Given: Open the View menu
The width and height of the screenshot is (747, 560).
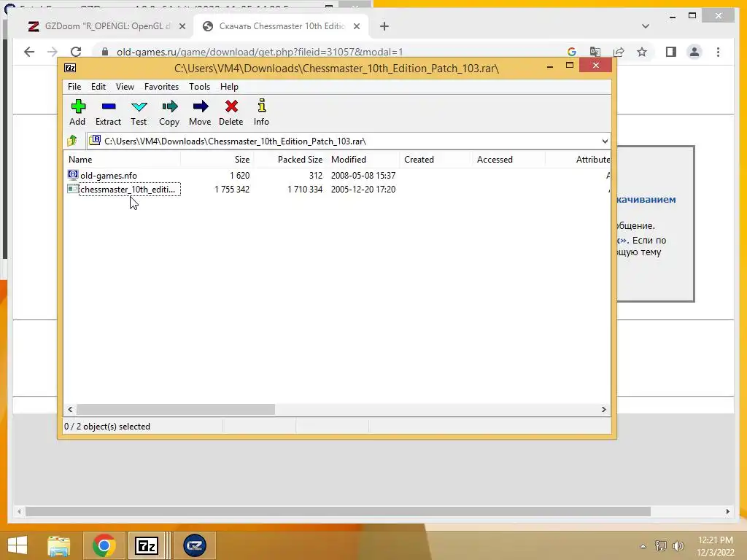Looking at the screenshot, I should click(x=125, y=87).
